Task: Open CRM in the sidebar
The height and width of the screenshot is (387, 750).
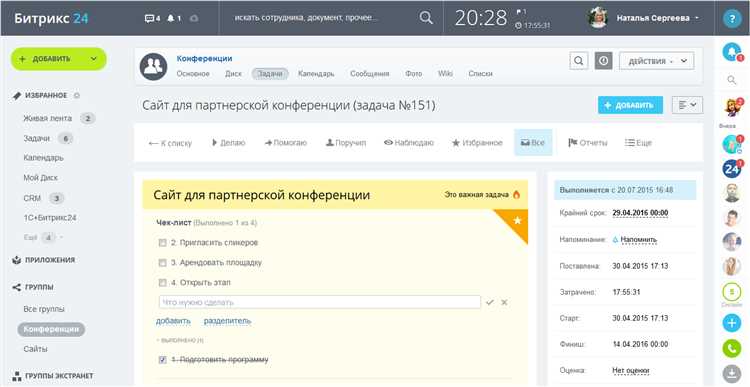Action: tap(32, 198)
